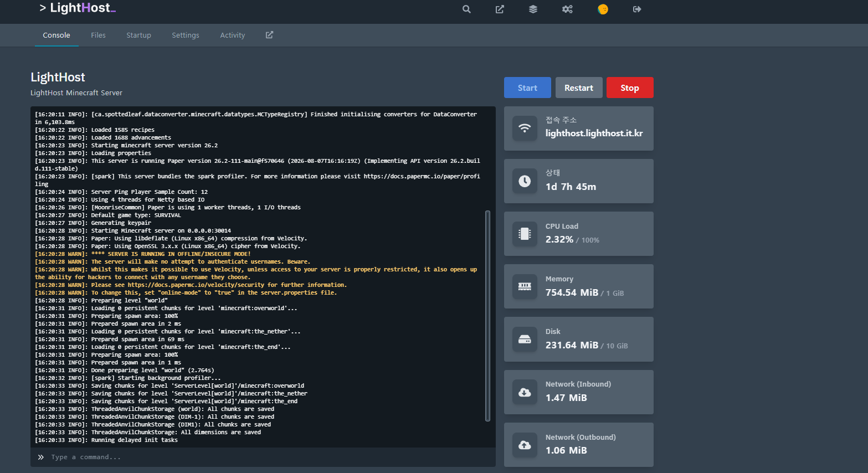868x473 pixels.
Task: Click the LightHost server title heading
Action: 58,77
